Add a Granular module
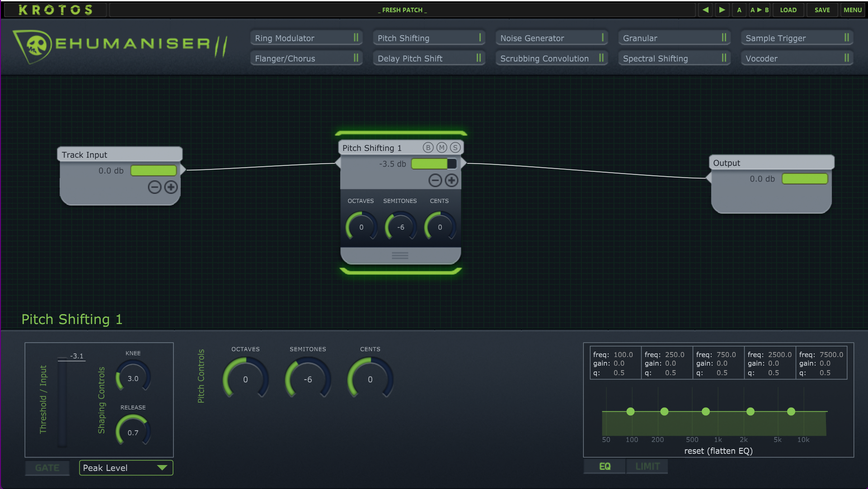This screenshot has width=868, height=489. 674,38
